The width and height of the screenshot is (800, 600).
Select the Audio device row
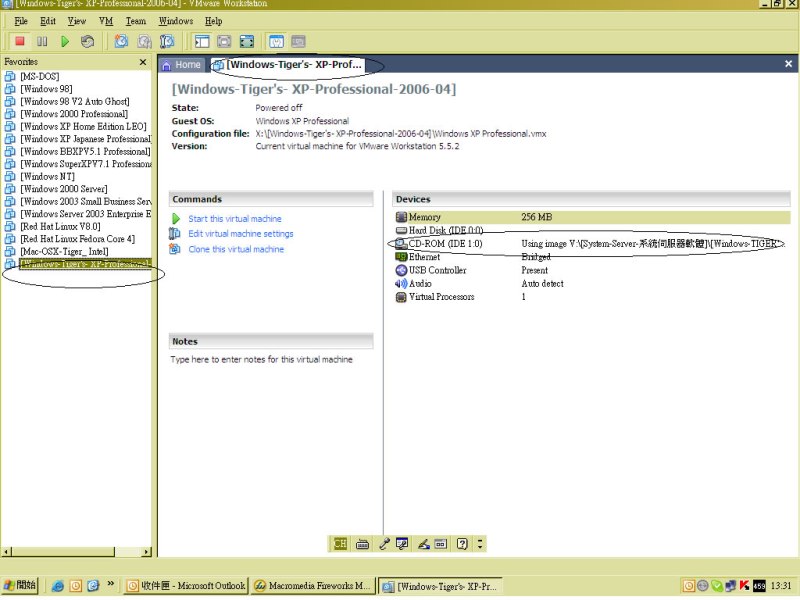click(x=592, y=284)
